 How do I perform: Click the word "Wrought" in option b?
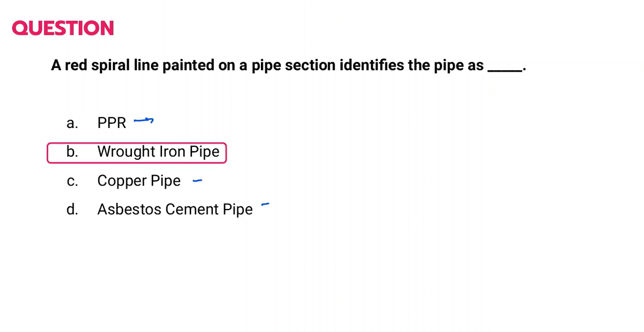pos(126,152)
